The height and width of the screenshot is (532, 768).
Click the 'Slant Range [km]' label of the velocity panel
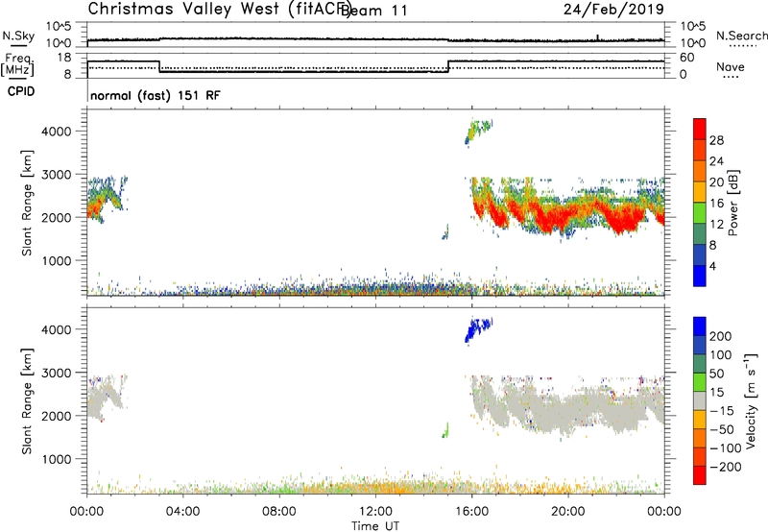[x=27, y=401]
